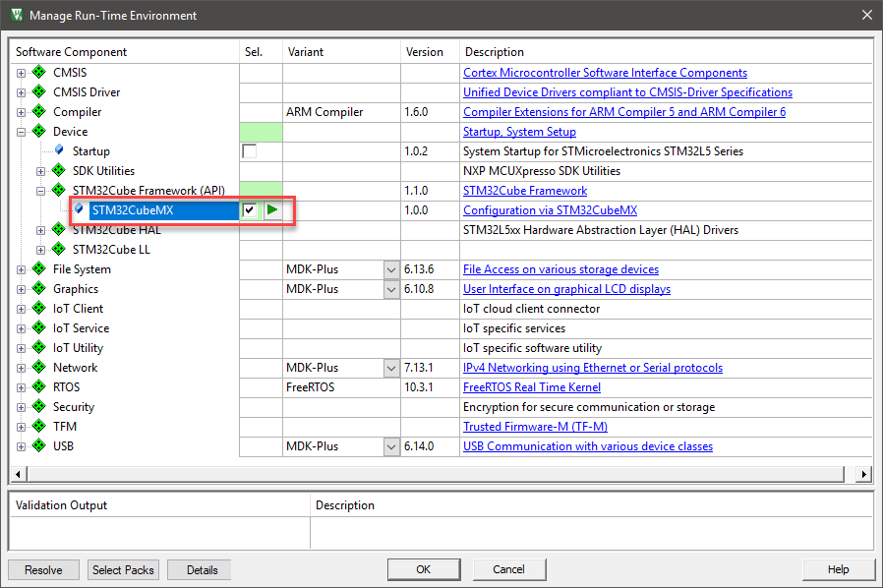Viewport: 883px width, 588px height.
Task: Expand the TFM tree node
Action: [x=21, y=428]
